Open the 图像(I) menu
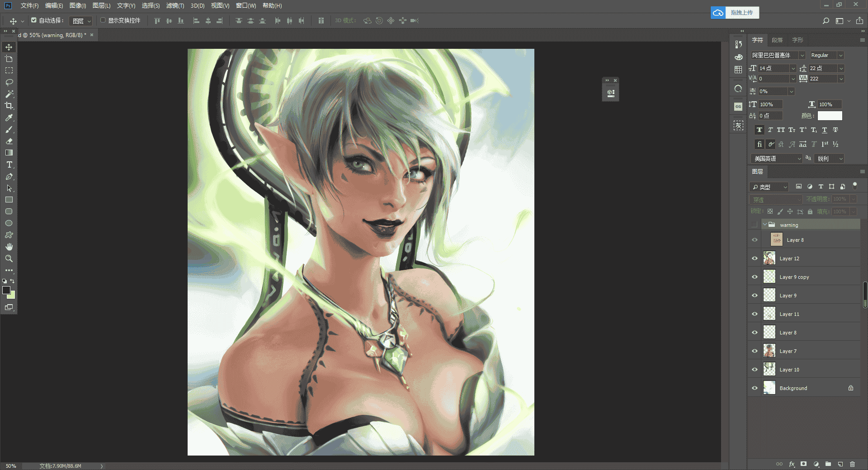The image size is (868, 470). (78, 5)
